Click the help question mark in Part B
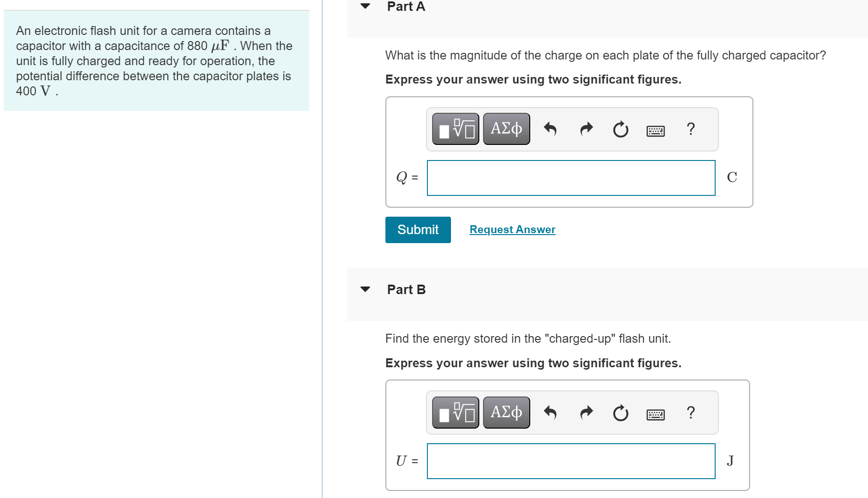 pyautogui.click(x=690, y=413)
